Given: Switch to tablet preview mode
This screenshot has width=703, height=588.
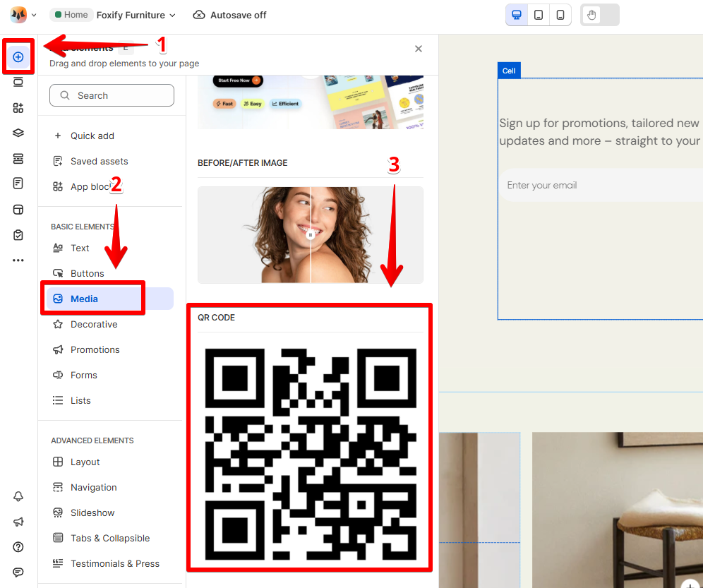Looking at the screenshot, I should pyautogui.click(x=539, y=15).
